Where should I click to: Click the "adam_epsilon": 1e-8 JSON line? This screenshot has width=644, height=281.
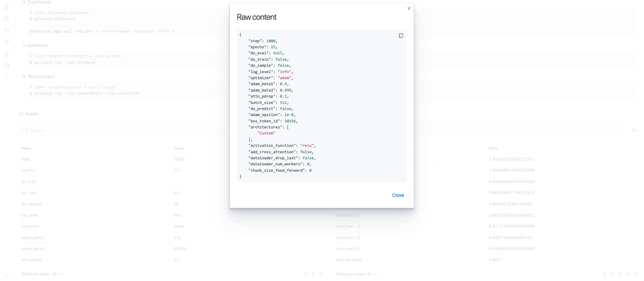click(x=272, y=115)
